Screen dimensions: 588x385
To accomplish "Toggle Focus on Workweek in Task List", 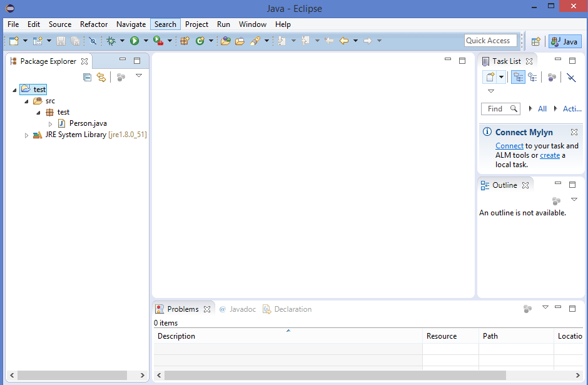I will click(552, 77).
